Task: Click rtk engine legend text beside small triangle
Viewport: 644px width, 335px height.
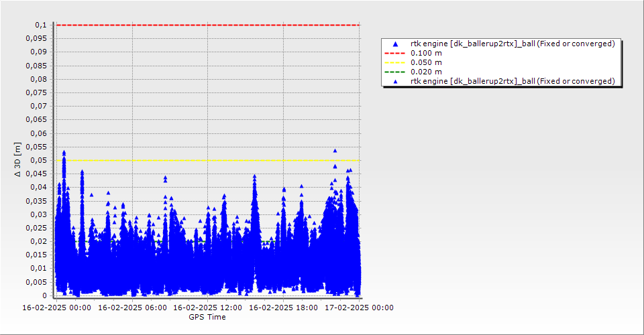Action: [x=513, y=81]
